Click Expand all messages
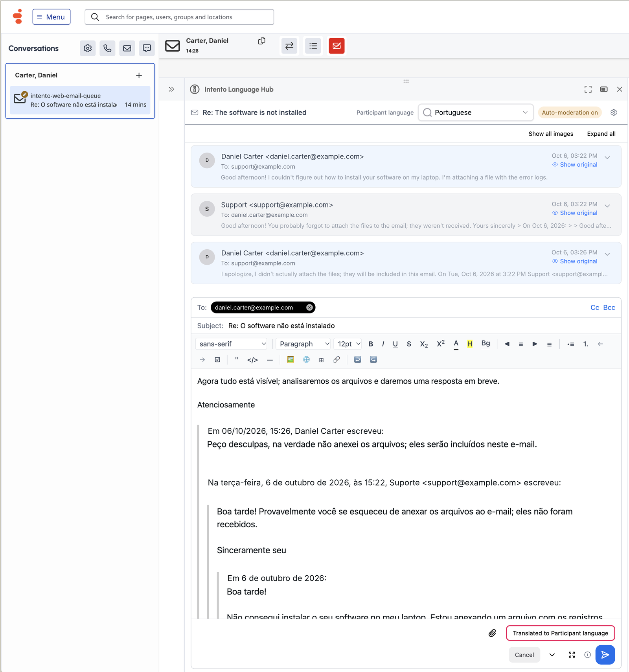 tap(601, 134)
